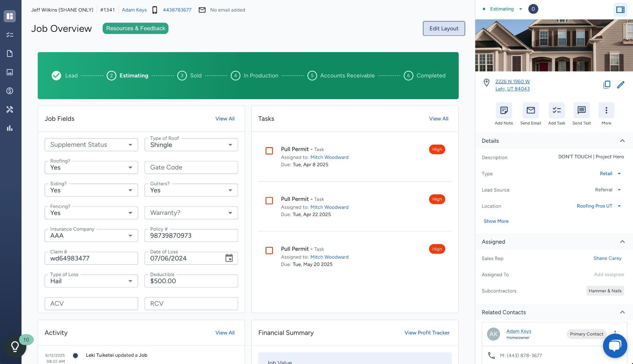Click the Send Text message icon
Image resolution: width=633 pixels, height=364 pixels.
point(581,110)
